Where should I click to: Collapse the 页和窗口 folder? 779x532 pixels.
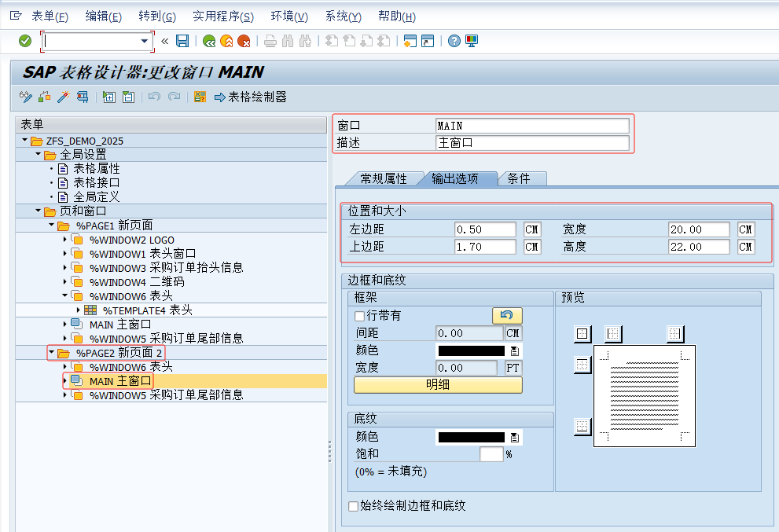pos(39,211)
